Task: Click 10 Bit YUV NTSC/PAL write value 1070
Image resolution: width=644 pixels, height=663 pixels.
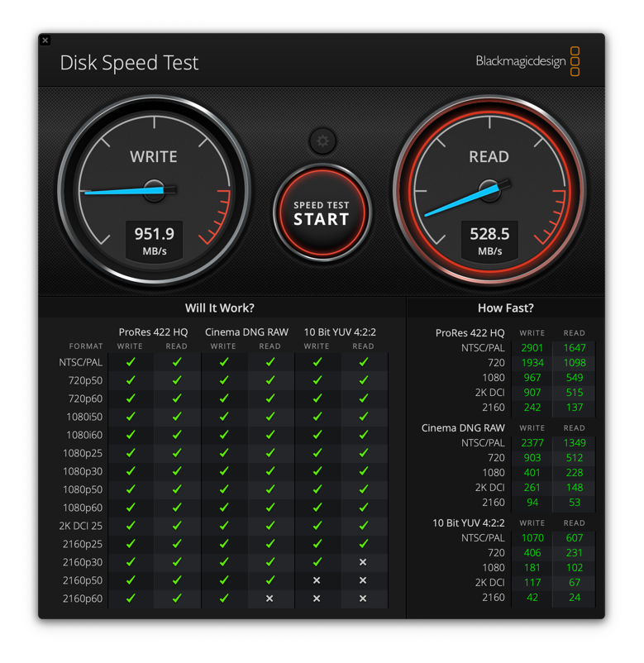Action: pos(532,538)
